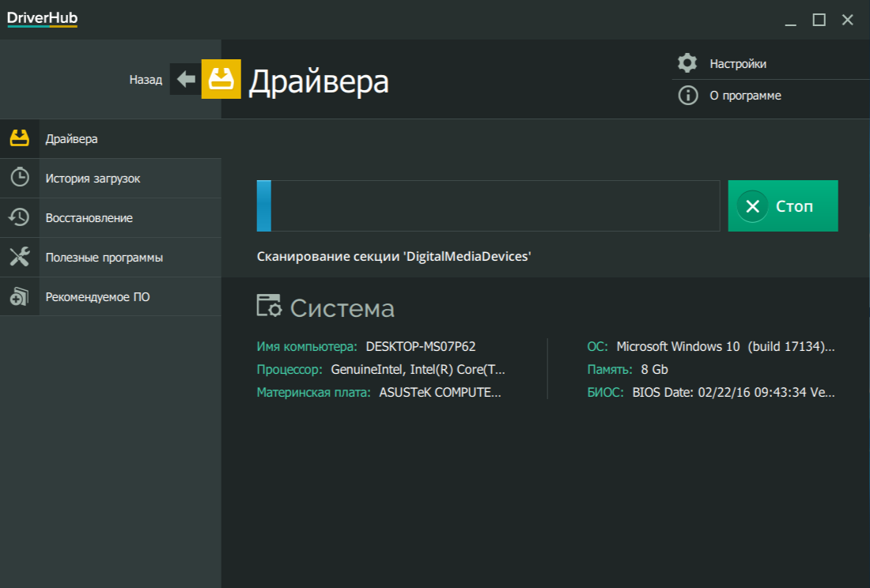Viewport: 870px width, 588px height.
Task: Select the Драйвера sidebar icon
Action: tap(20, 138)
